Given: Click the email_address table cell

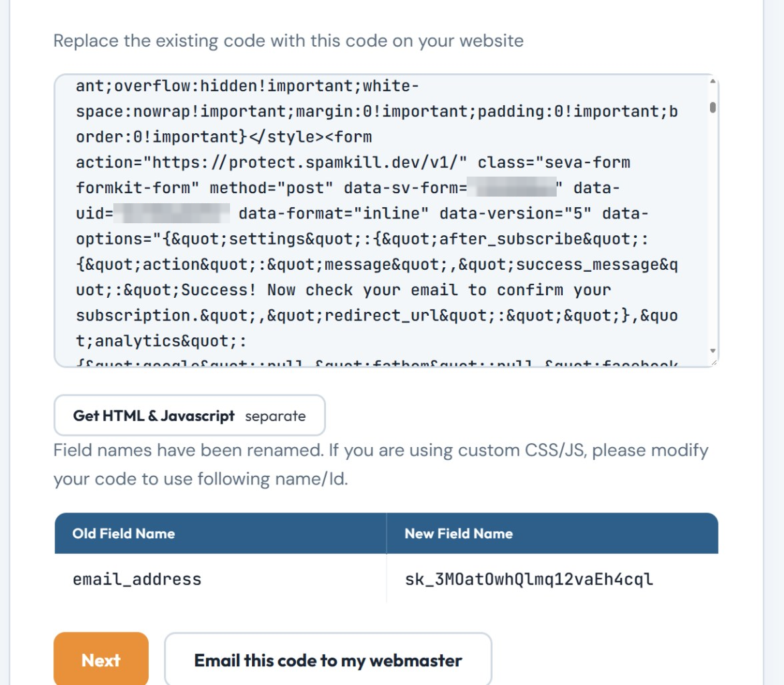Looking at the screenshot, I should (221, 578).
